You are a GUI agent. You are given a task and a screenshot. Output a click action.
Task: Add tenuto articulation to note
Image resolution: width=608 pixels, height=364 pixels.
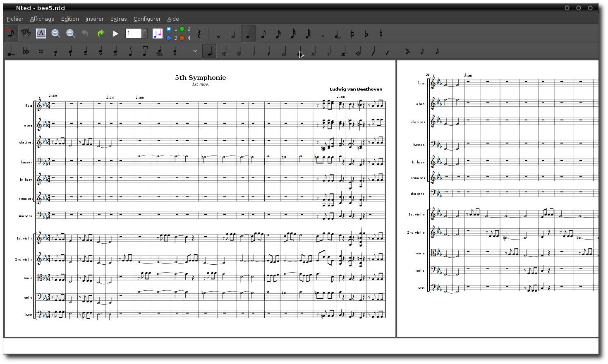86,51
